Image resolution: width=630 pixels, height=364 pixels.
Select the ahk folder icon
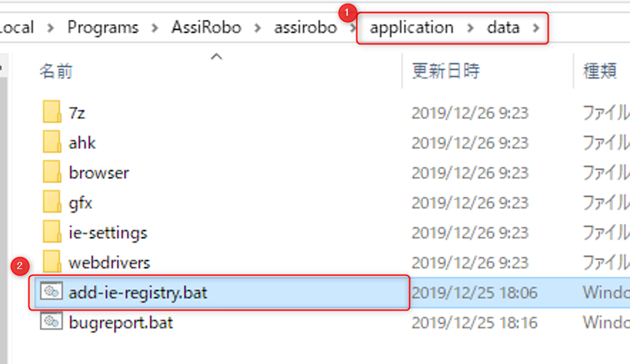click(x=52, y=141)
